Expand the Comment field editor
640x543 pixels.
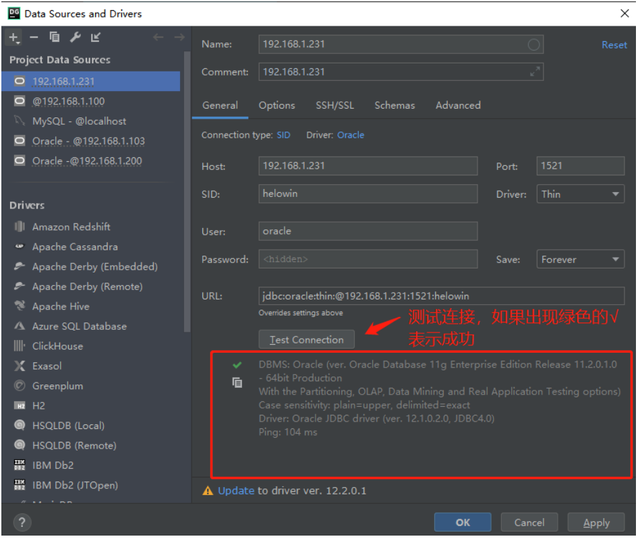(x=534, y=72)
